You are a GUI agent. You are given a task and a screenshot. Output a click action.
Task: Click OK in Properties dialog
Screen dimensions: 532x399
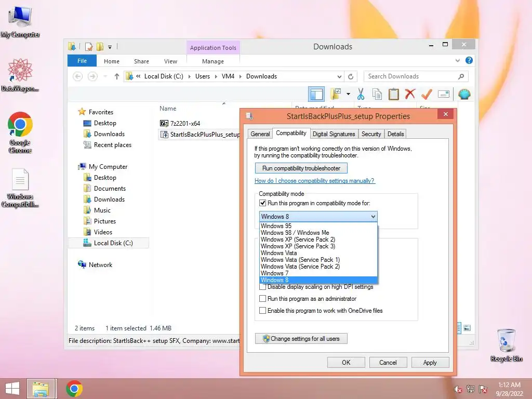(346, 362)
